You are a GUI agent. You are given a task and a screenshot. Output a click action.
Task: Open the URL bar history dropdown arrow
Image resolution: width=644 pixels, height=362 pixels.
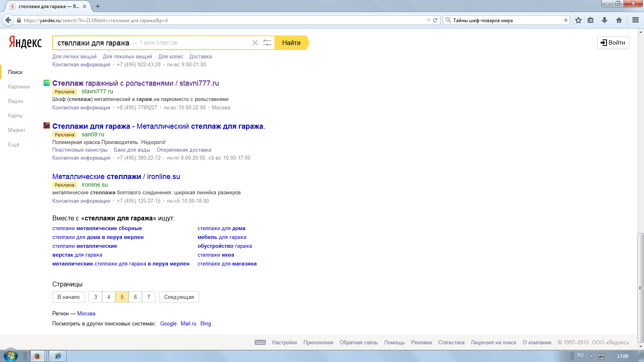(428, 20)
